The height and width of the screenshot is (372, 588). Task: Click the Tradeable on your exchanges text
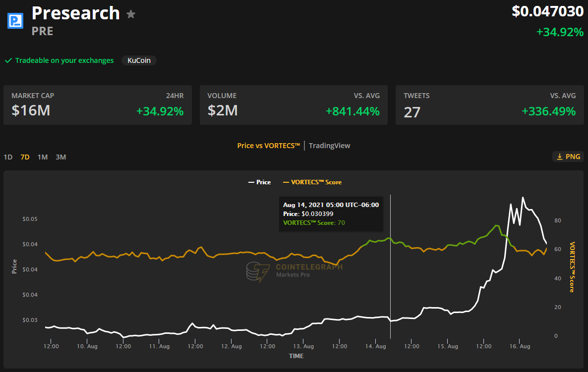[64, 60]
